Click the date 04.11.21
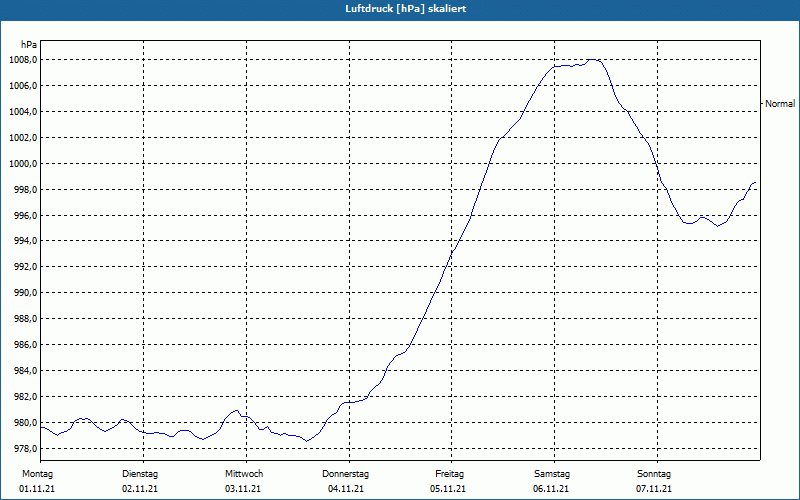Viewport: 800px width, 500px height. point(346,489)
